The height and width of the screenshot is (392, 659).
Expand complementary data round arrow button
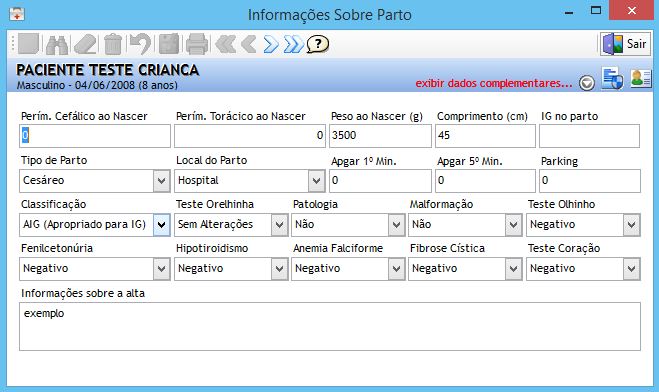point(587,83)
